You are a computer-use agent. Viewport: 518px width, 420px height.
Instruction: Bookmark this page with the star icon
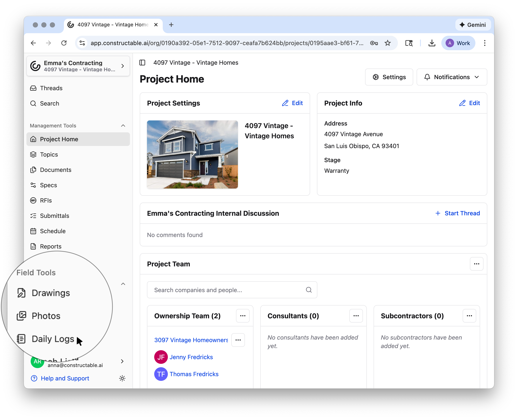point(388,43)
